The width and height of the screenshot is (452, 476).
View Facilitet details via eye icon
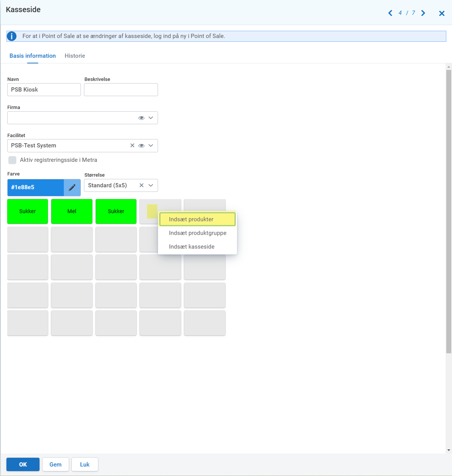click(x=141, y=145)
